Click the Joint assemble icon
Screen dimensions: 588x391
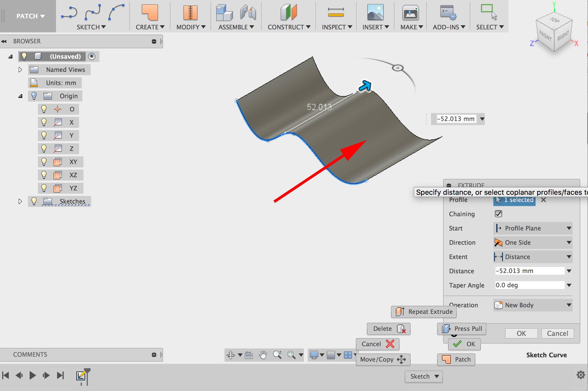[248, 12]
